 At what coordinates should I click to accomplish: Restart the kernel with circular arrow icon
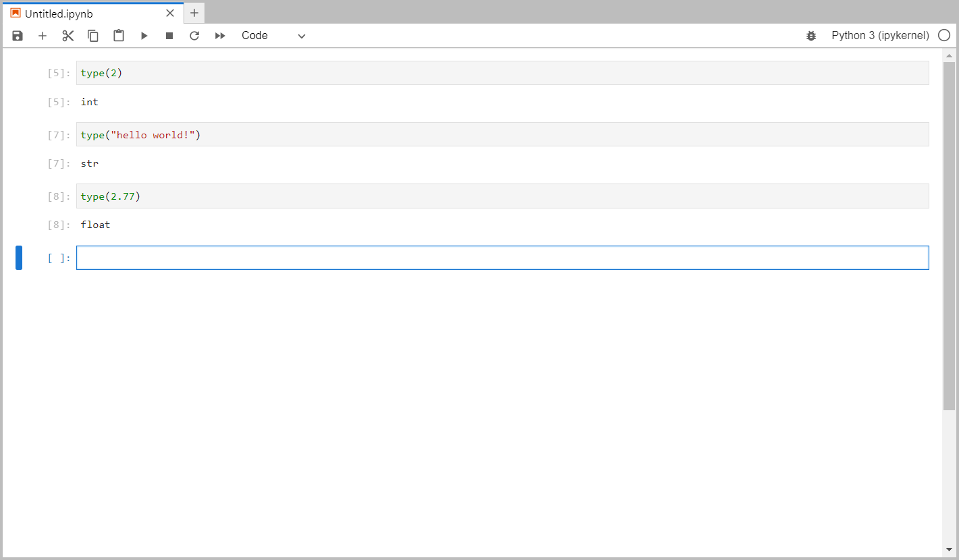point(194,36)
